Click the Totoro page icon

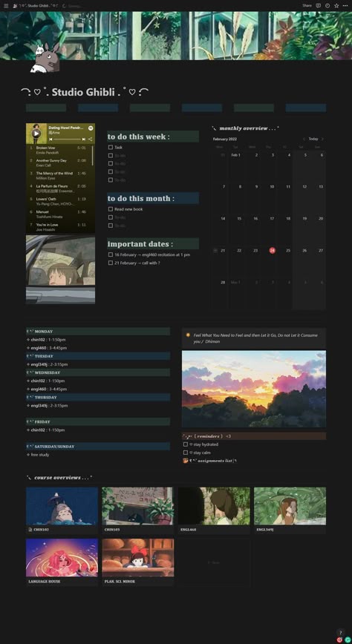tap(45, 58)
